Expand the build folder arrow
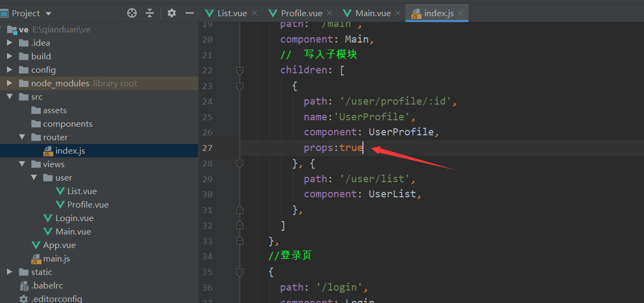The height and width of the screenshot is (303, 644). tap(10, 56)
